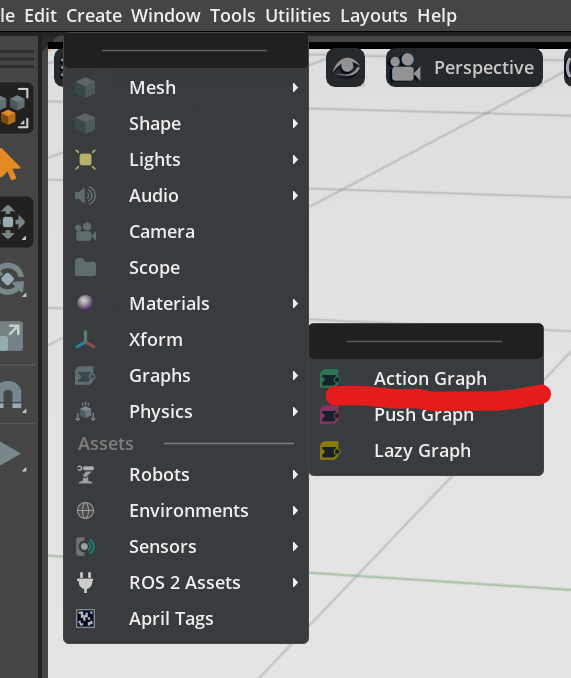
Task: Open the Help menu
Action: pyautogui.click(x=437, y=16)
